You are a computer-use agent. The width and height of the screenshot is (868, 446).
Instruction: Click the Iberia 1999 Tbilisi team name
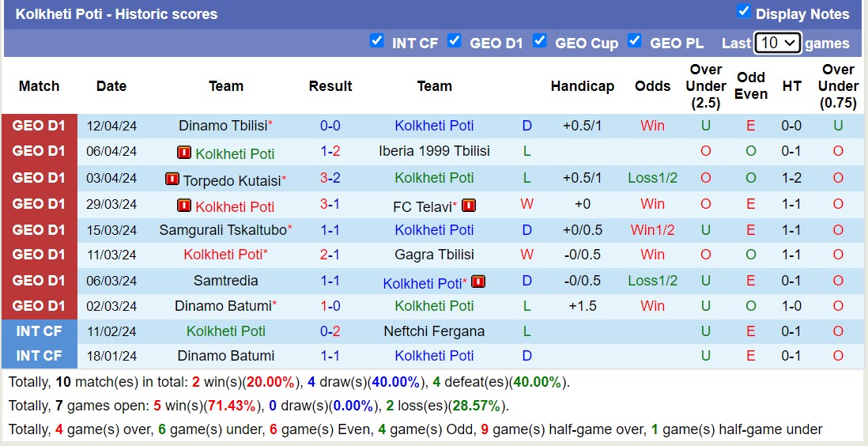click(434, 151)
